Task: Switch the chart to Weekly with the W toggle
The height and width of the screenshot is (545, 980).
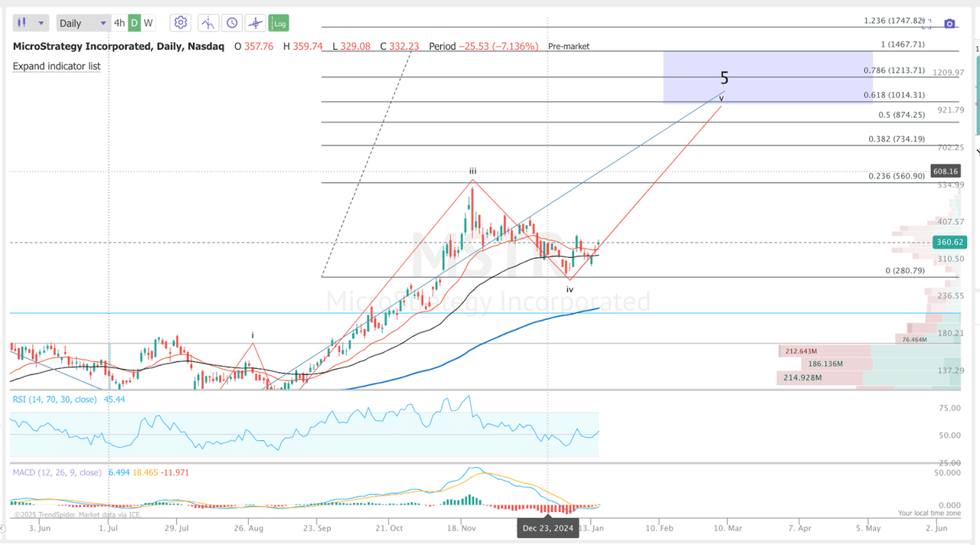Action: tap(148, 23)
